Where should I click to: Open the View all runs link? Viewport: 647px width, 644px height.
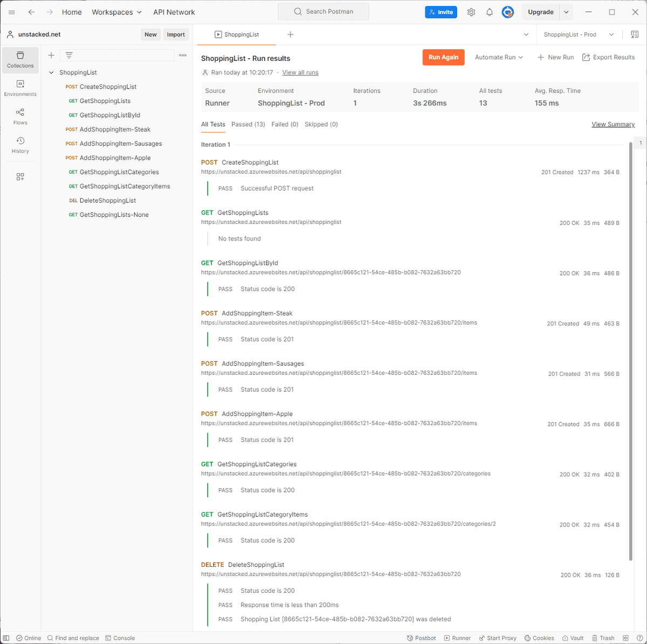(299, 71)
